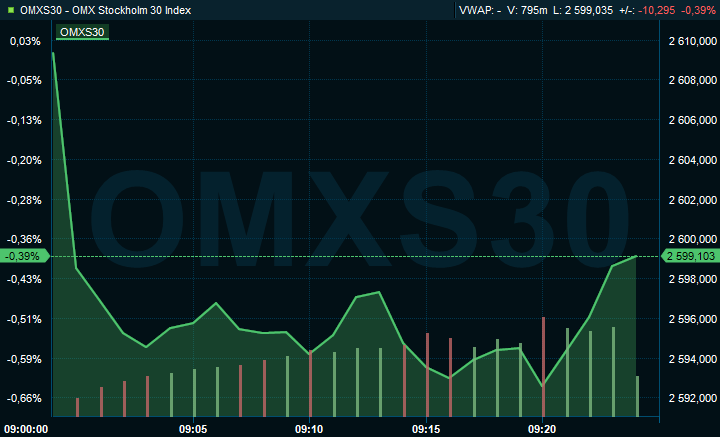
Task: Click the title text OMXS30 - OMX Stockholm 30 Index
Action: [x=105, y=10]
